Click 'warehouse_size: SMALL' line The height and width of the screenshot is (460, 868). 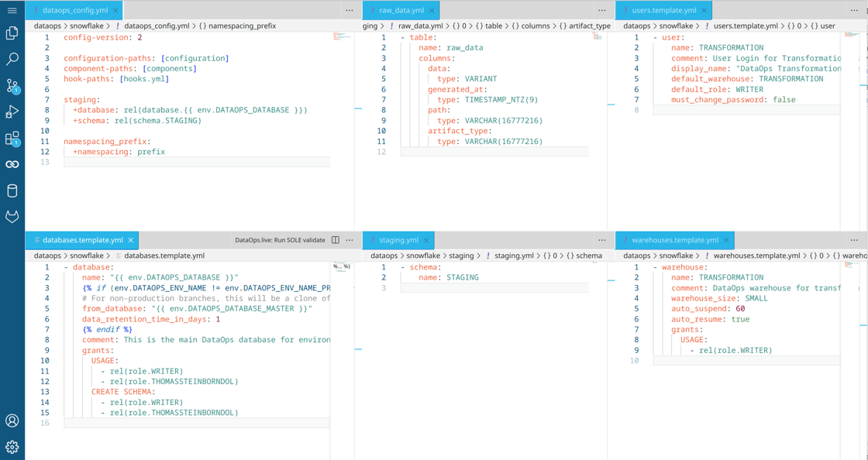(x=719, y=298)
